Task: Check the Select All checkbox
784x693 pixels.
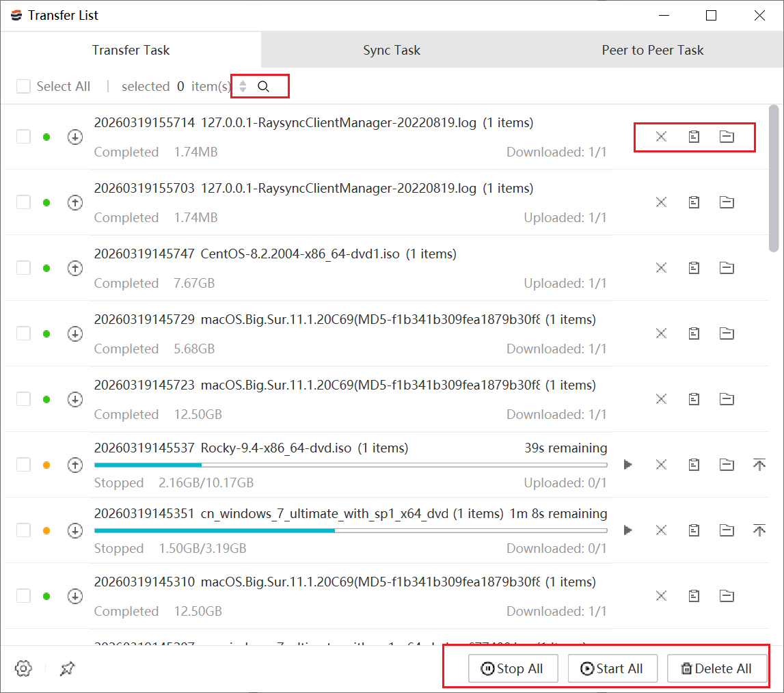Action: (x=24, y=87)
